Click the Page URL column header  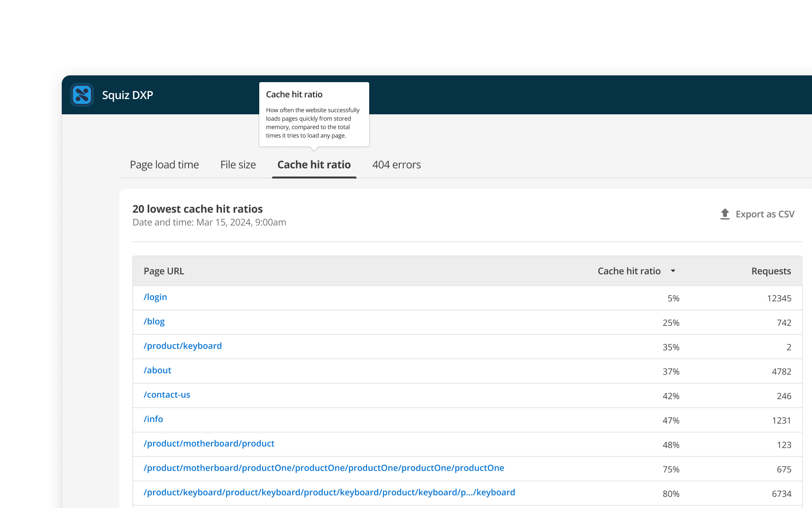164,271
